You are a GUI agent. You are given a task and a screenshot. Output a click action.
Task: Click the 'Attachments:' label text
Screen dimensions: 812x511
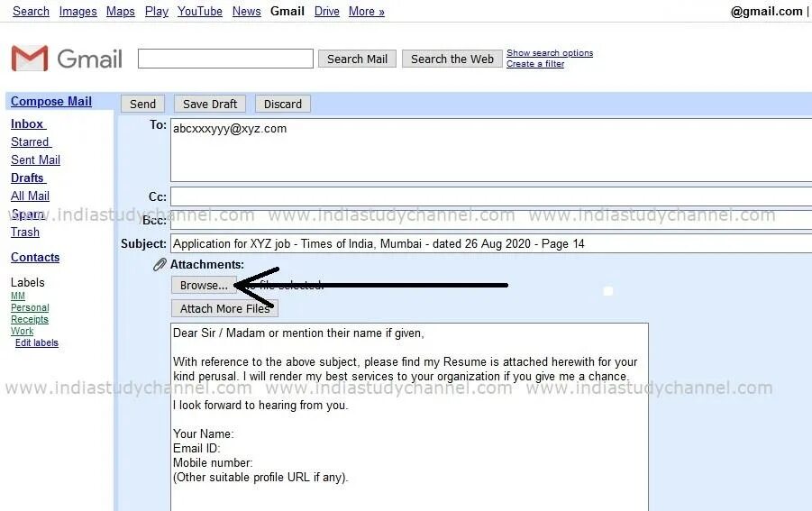[207, 265]
